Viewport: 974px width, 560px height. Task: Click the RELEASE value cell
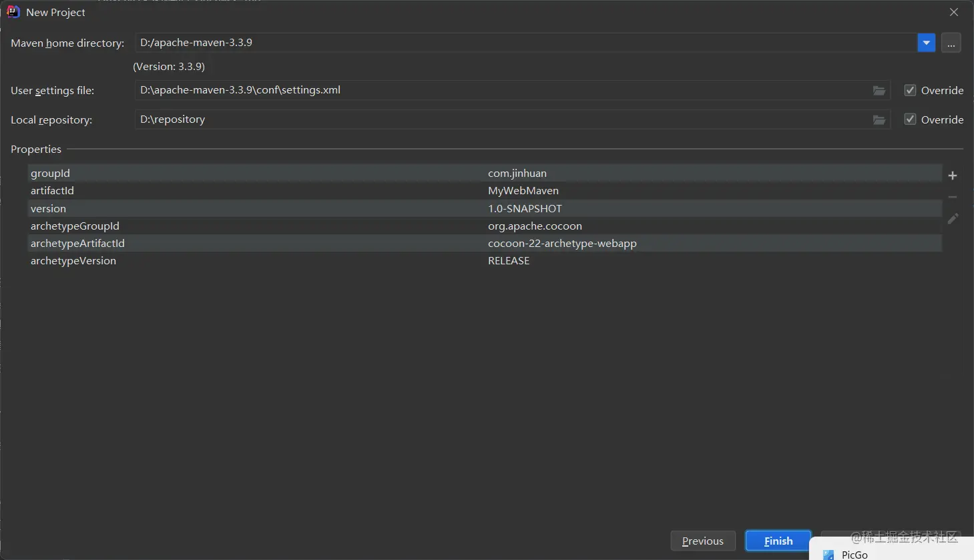tap(509, 260)
